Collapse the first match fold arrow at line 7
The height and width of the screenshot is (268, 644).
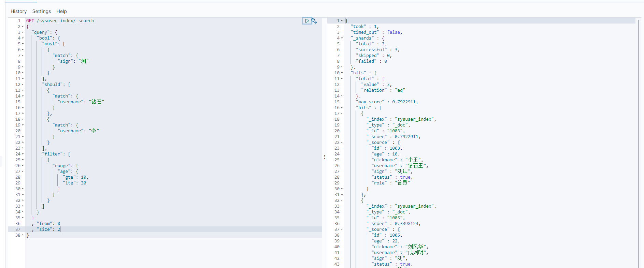(x=23, y=56)
